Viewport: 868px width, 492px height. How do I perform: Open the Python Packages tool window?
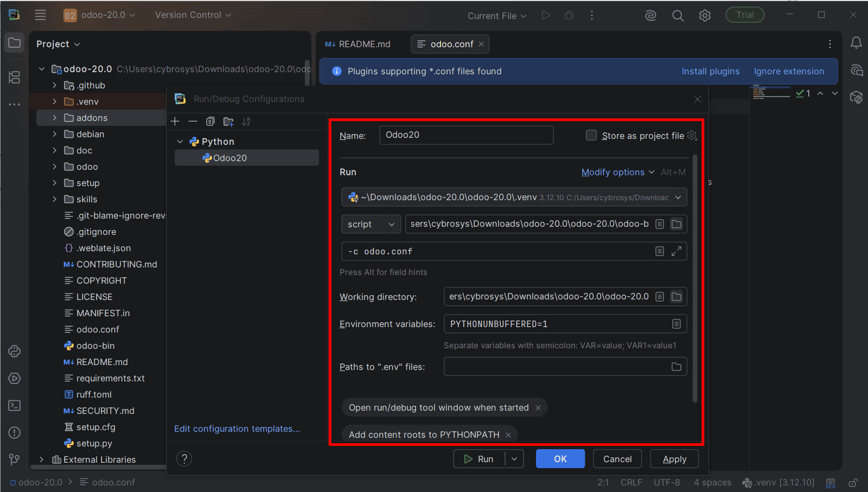coord(15,351)
